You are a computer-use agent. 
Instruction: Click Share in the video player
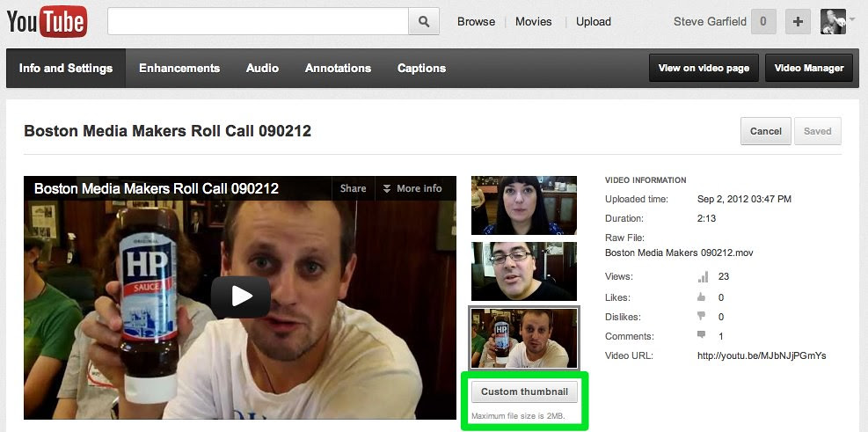(354, 188)
